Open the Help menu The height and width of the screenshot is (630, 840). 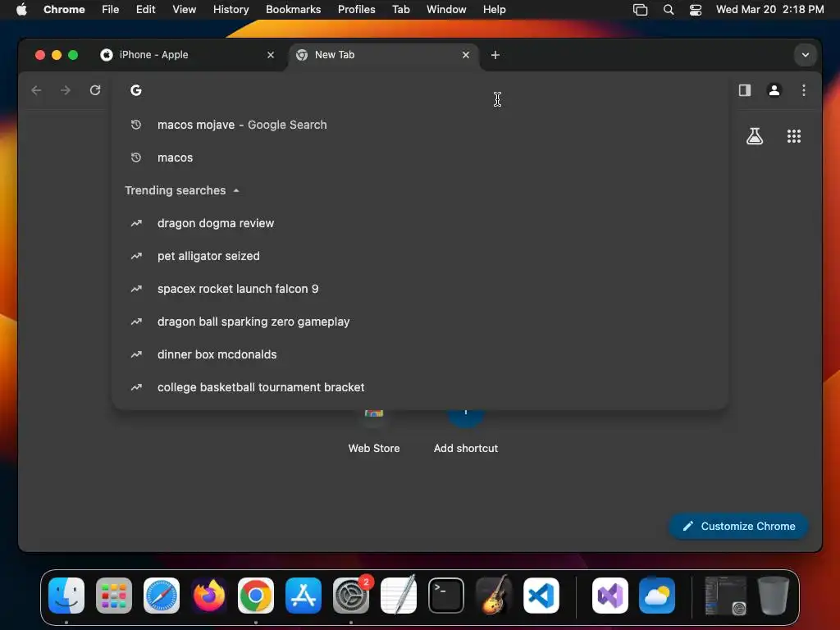494,9
